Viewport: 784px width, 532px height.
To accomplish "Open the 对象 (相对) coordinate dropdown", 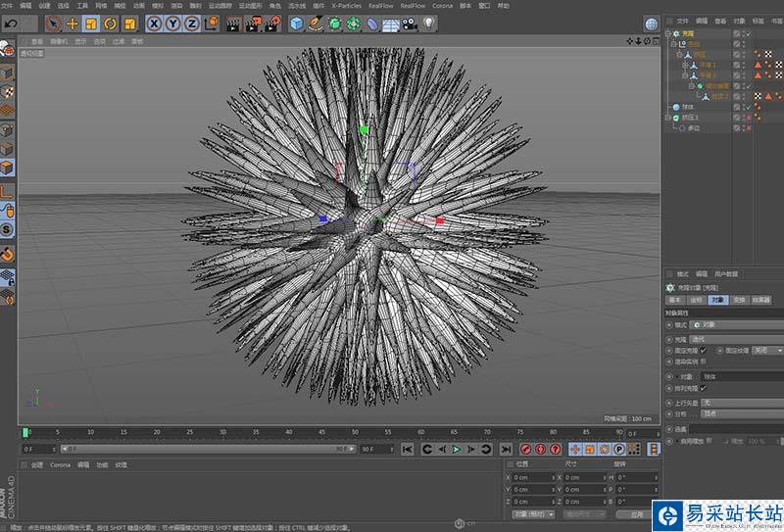I will (534, 513).
